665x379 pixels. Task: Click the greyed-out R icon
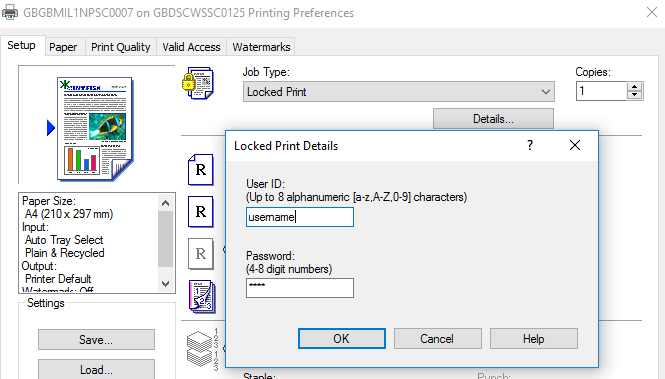[x=201, y=254]
